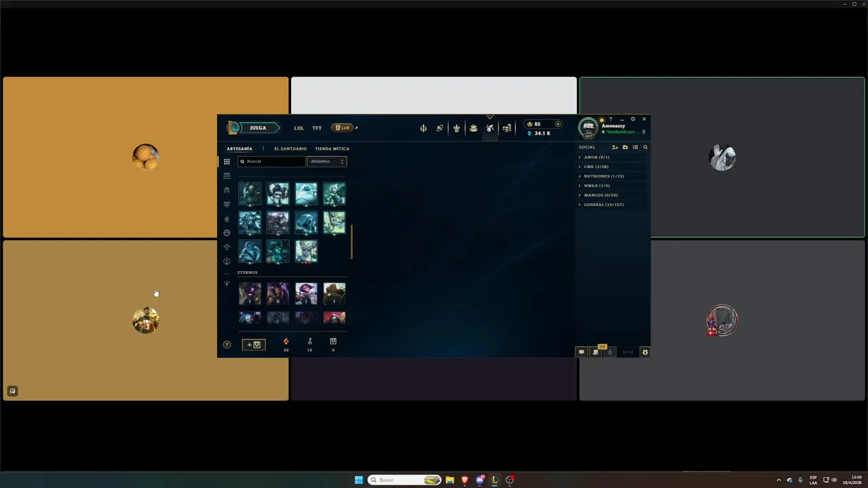The image size is (868, 488).
Task: Click the overlapping cards icon in top navigation
Action: pyautogui.click(x=439, y=127)
